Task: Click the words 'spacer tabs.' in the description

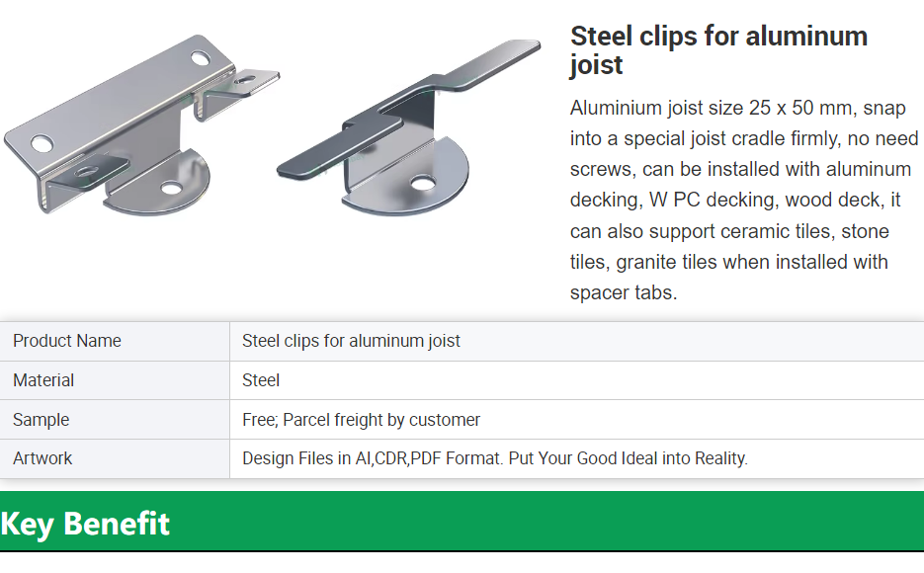Action: tap(624, 292)
